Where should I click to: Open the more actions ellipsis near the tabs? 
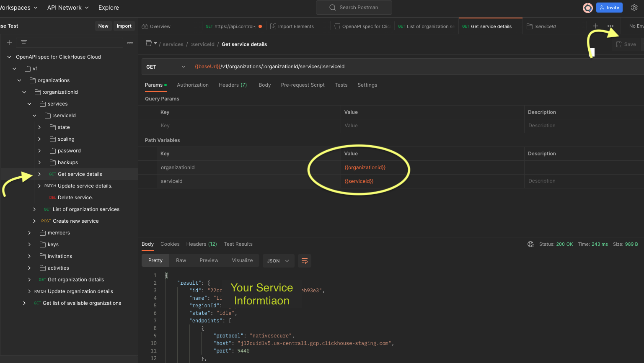tap(610, 26)
